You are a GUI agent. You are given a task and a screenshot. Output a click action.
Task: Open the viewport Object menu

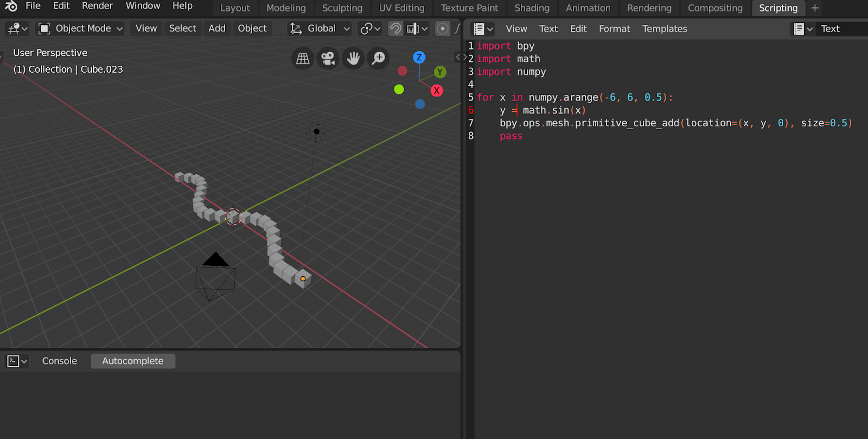pyautogui.click(x=252, y=29)
